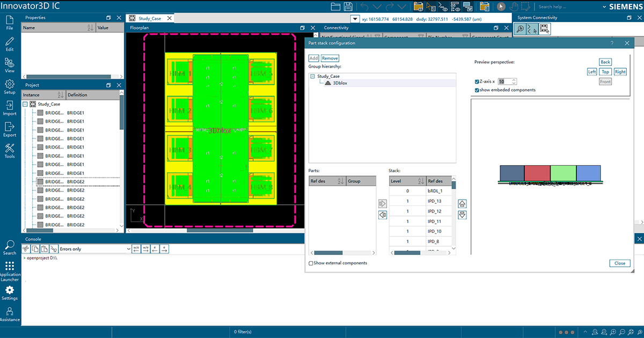Click the Back perspective button
Image resolution: width=644 pixels, height=338 pixels.
point(605,62)
